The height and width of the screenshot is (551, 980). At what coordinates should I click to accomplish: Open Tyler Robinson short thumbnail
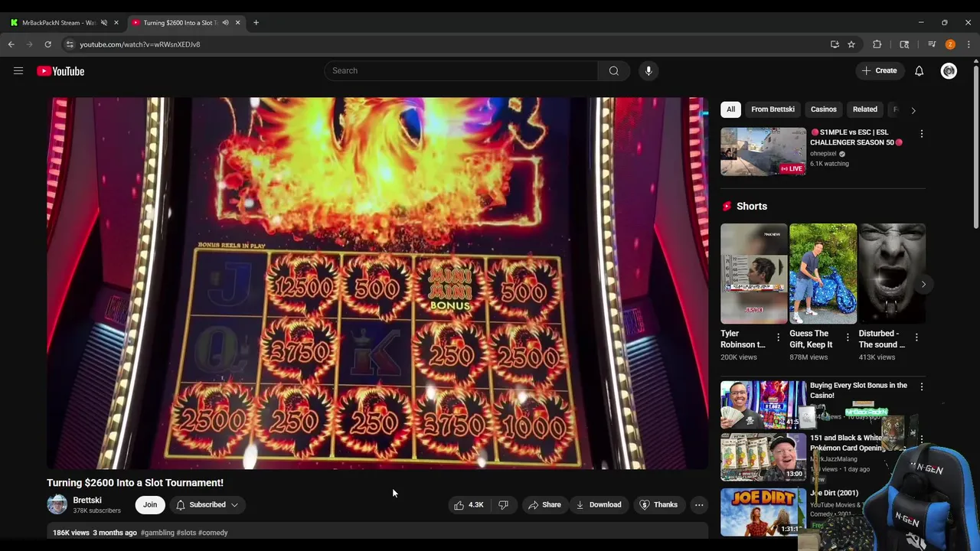pyautogui.click(x=754, y=274)
